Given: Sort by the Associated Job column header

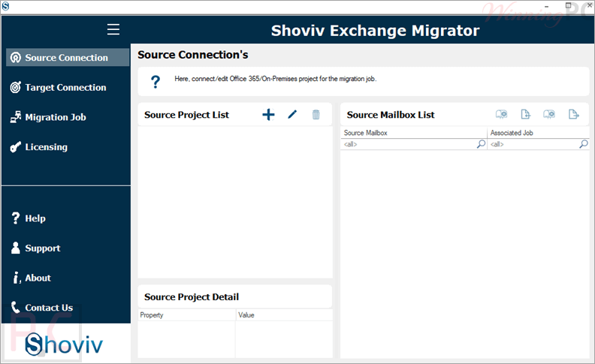Looking at the screenshot, I should coord(539,133).
